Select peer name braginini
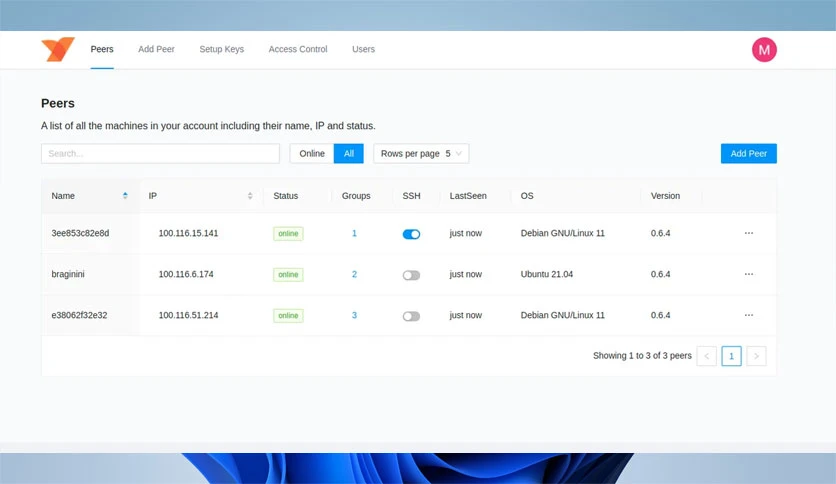 (68, 274)
